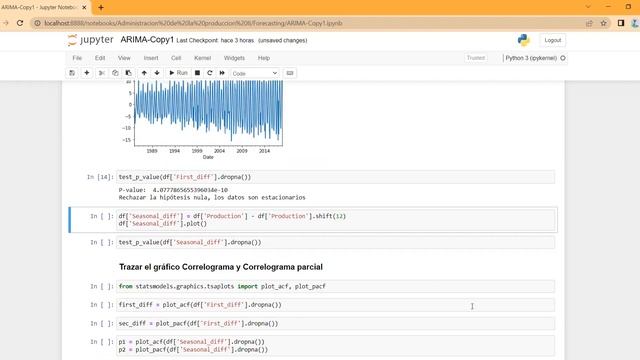Click the In [14] prompt label
The image size is (640, 360).
pos(100,177)
